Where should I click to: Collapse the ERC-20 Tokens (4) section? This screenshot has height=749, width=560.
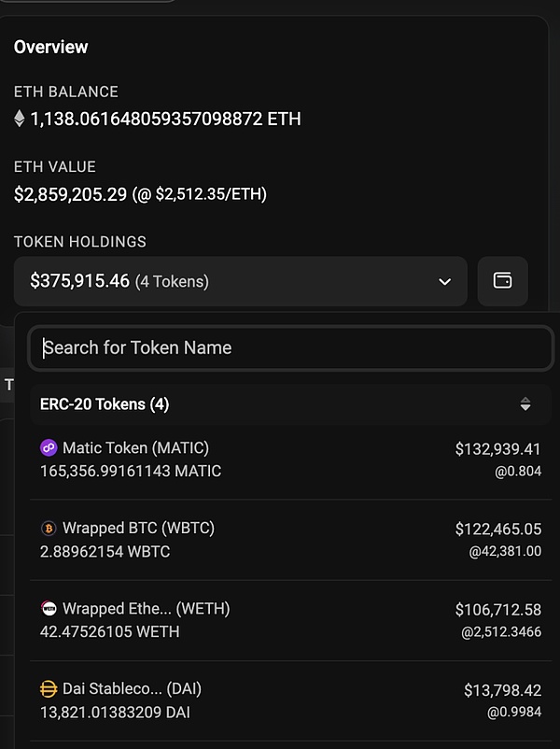[x=105, y=404]
